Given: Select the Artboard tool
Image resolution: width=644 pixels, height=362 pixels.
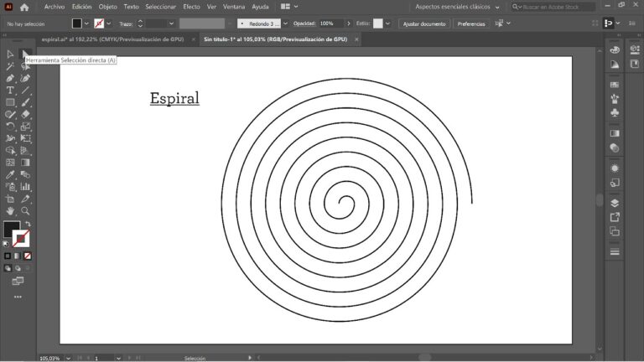Looking at the screenshot, I should click(x=10, y=199).
